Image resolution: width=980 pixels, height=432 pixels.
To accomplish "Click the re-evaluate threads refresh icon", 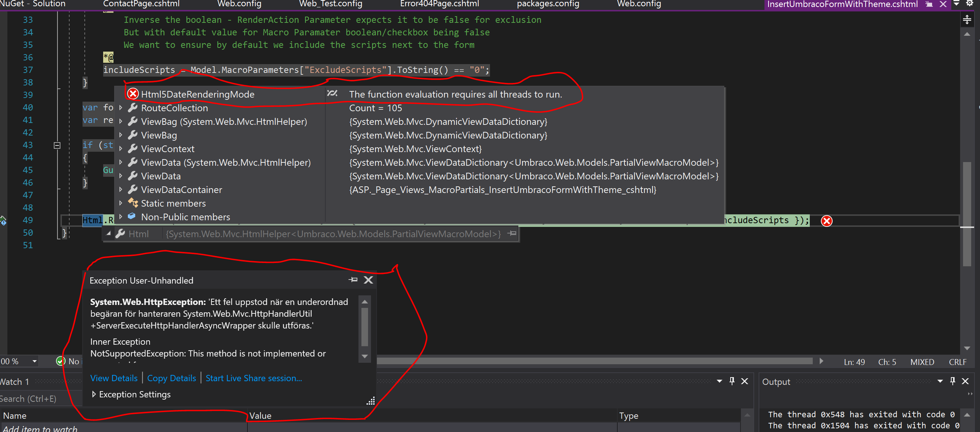I will tap(332, 94).
